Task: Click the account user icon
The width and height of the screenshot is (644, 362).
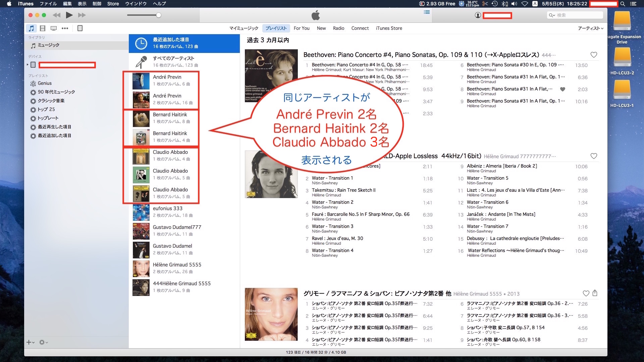Action: [x=478, y=15]
